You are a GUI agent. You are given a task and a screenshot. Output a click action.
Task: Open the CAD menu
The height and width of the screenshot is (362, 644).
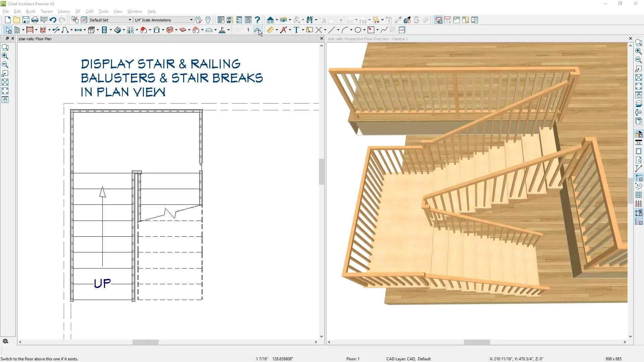click(89, 11)
